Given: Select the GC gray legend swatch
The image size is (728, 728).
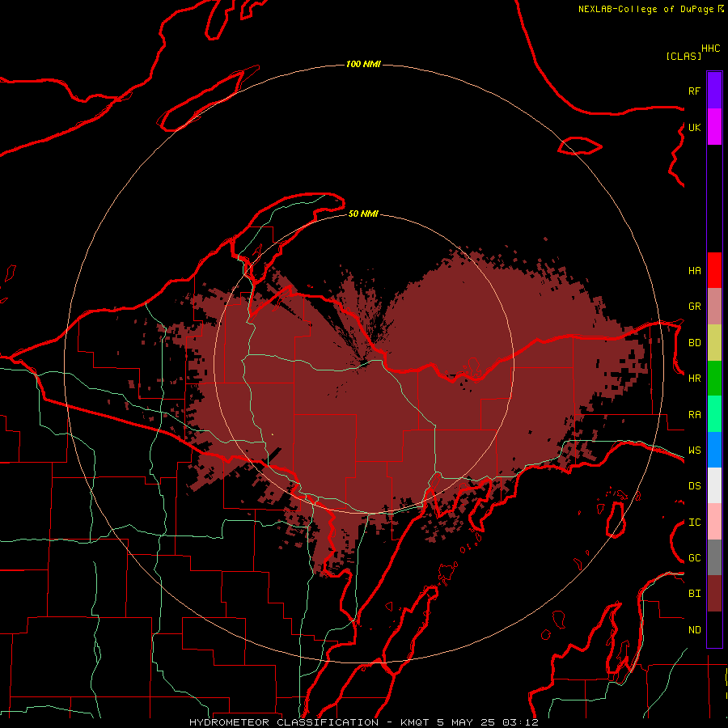Looking at the screenshot, I should (x=714, y=557).
